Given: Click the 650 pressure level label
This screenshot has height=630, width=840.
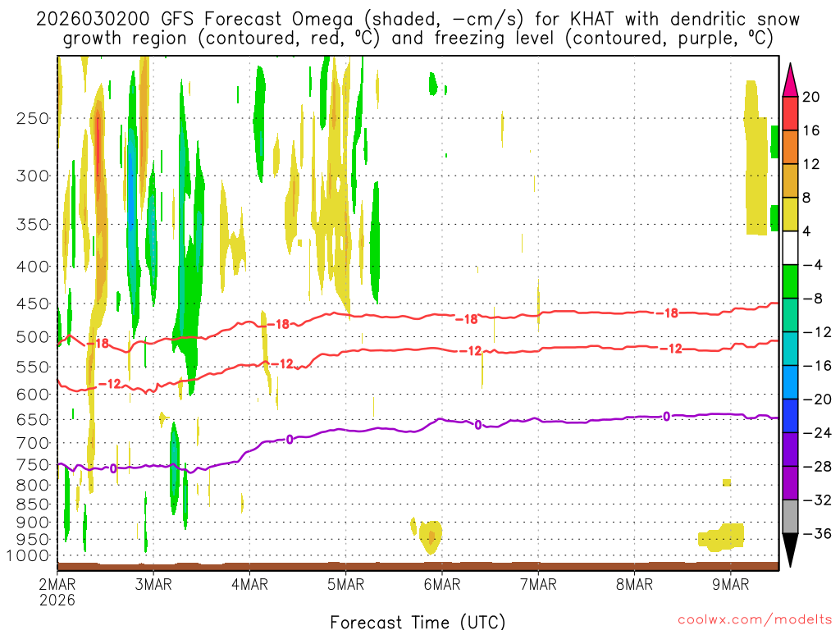Looking at the screenshot, I should (x=33, y=419).
